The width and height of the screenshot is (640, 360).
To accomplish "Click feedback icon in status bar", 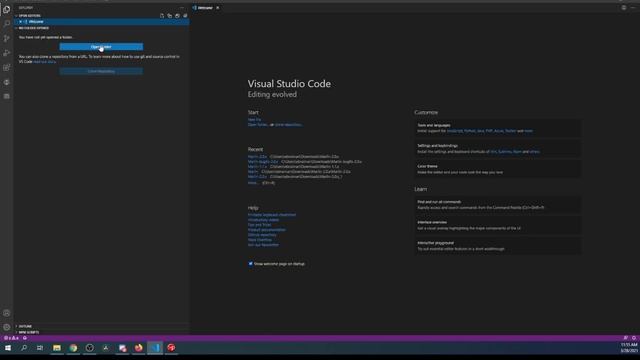I will click(625, 338).
